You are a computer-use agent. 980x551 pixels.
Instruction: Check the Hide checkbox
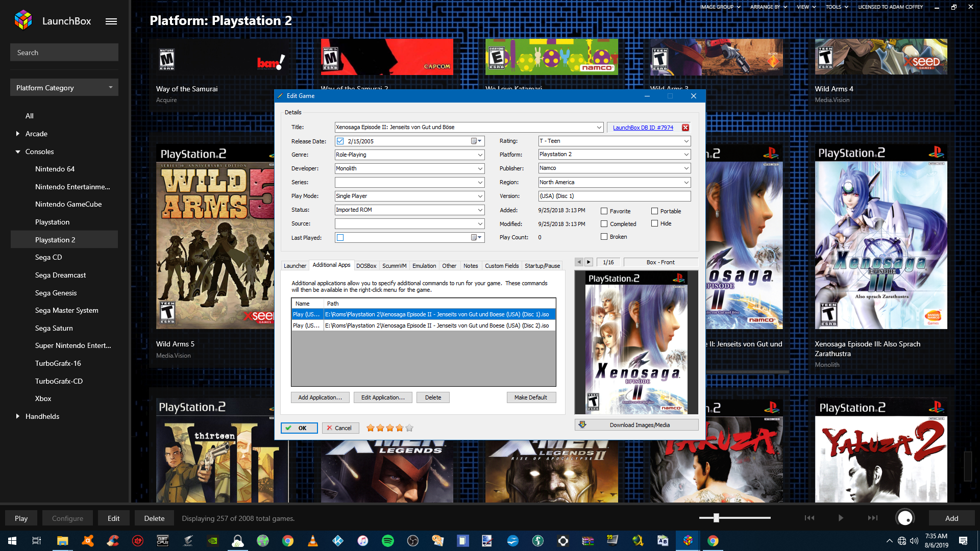(655, 223)
